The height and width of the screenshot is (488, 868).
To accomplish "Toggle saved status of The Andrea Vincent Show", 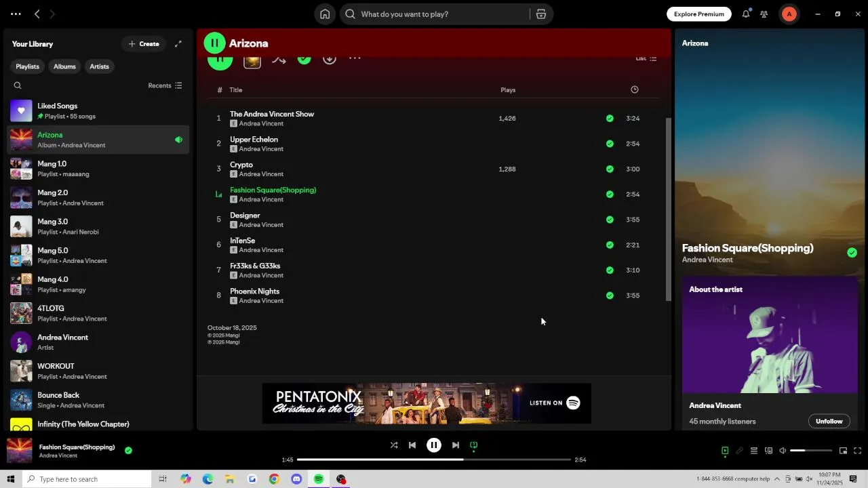I will [x=610, y=119].
